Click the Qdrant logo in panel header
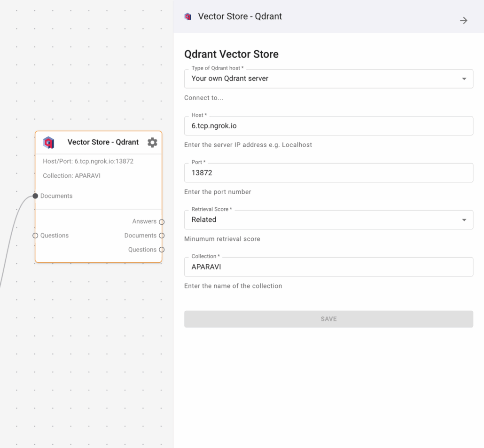Image resolution: width=484 pixels, height=448 pixels. coord(188,16)
